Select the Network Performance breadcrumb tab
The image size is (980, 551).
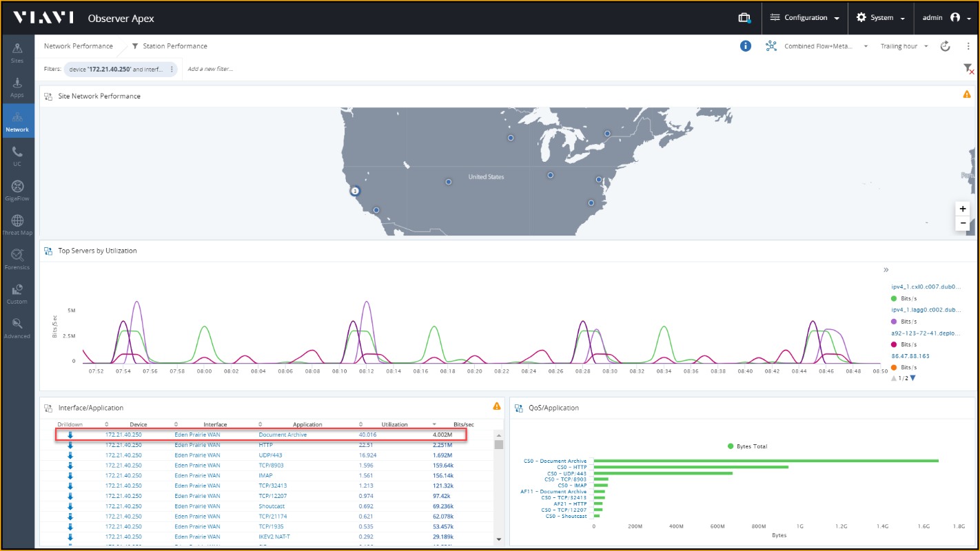pos(79,46)
